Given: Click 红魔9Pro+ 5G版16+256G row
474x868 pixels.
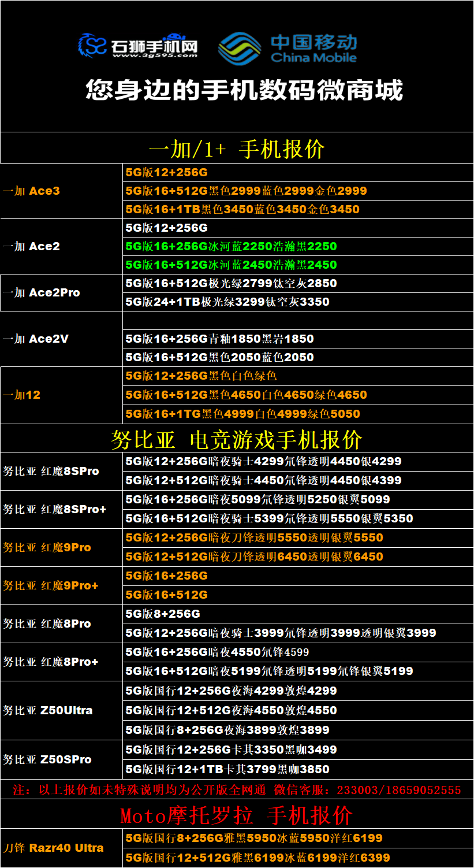Looking at the screenshot, I should (x=298, y=576).
